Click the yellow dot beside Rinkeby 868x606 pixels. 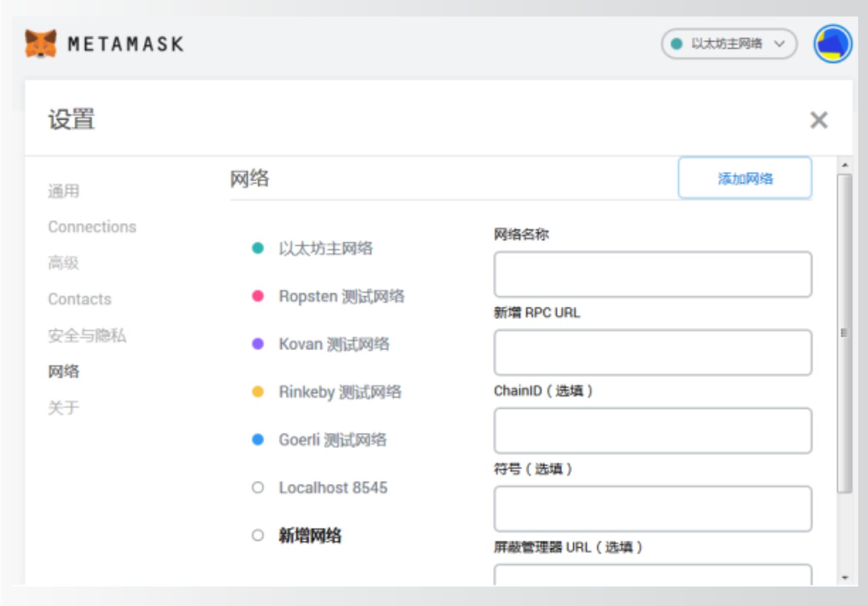(258, 392)
